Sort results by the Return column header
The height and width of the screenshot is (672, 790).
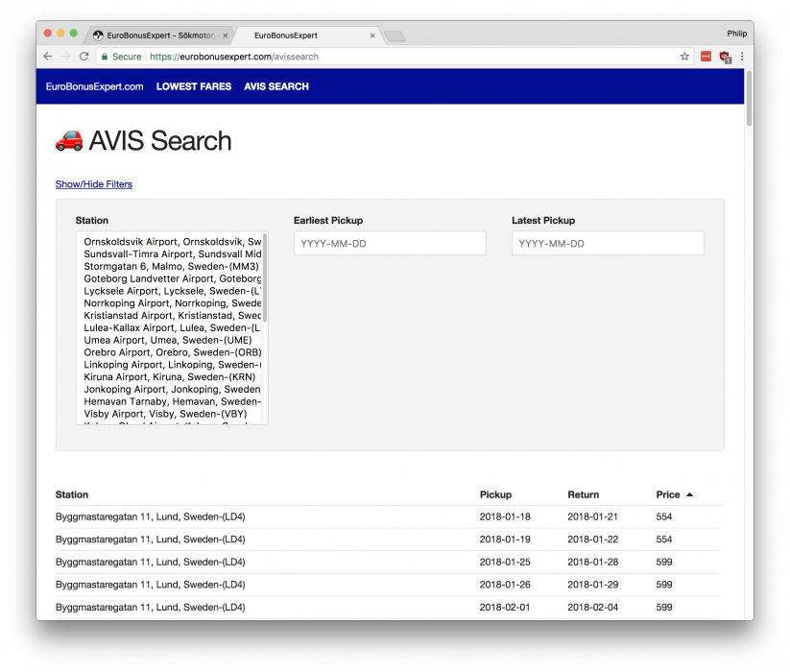[x=583, y=494]
